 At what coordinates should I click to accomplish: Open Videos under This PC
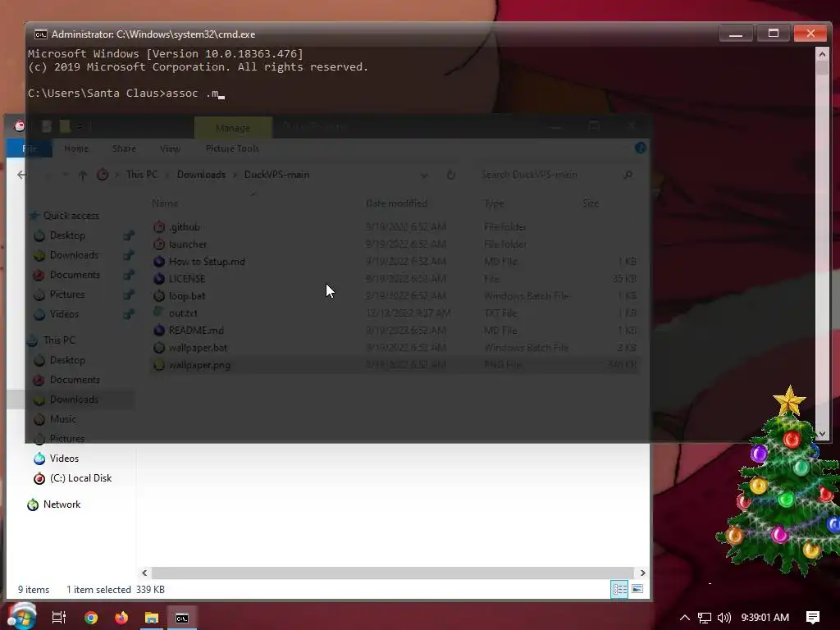64,459
